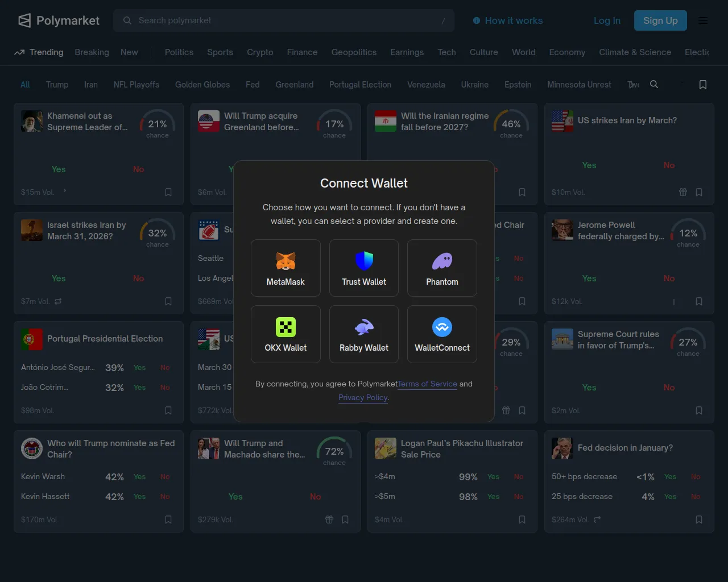Viewport: 728px width, 582px height.
Task: Buy Yes for António José Seguro
Action: coord(140,368)
